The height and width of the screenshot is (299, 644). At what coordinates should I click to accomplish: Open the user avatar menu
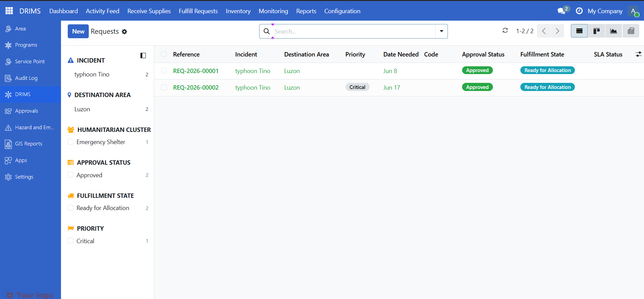[633, 11]
